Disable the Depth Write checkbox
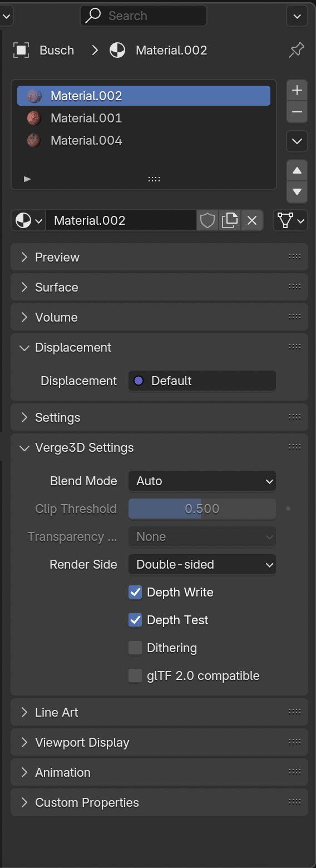Image resolution: width=316 pixels, height=868 pixels. pos(135,592)
